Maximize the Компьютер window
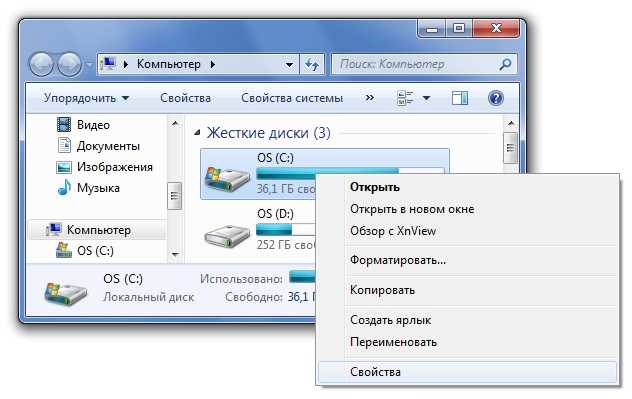 459,29
